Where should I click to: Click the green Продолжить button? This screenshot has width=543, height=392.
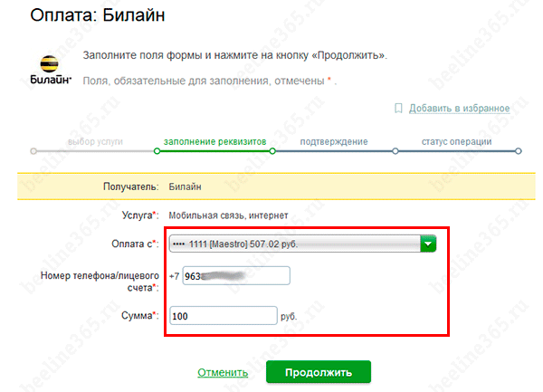click(x=319, y=372)
